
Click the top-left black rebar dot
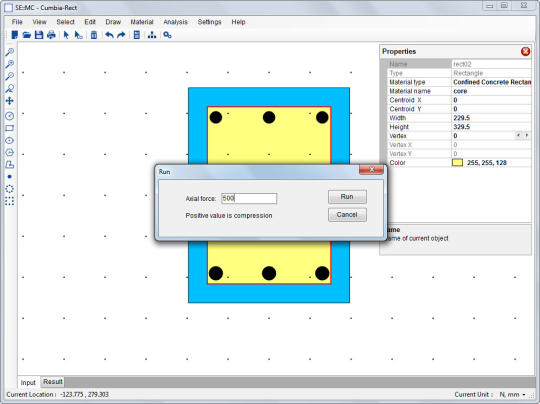point(216,117)
